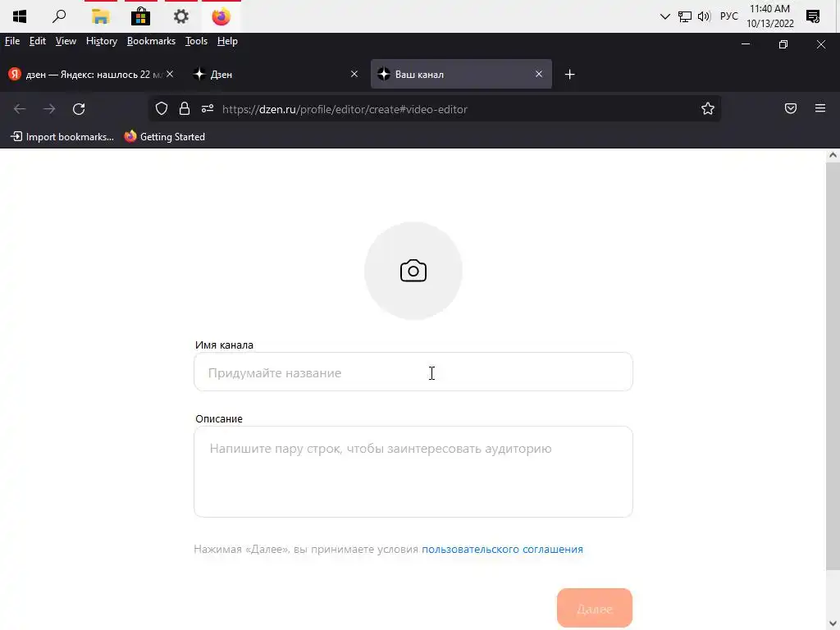Expand hidden system tray icons
Image resolution: width=840 pixels, height=630 pixels.
(664, 16)
